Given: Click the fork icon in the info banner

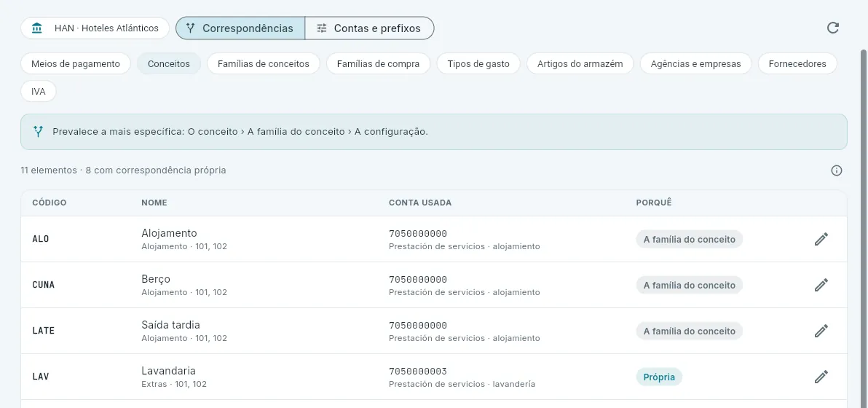Looking at the screenshot, I should tap(38, 132).
